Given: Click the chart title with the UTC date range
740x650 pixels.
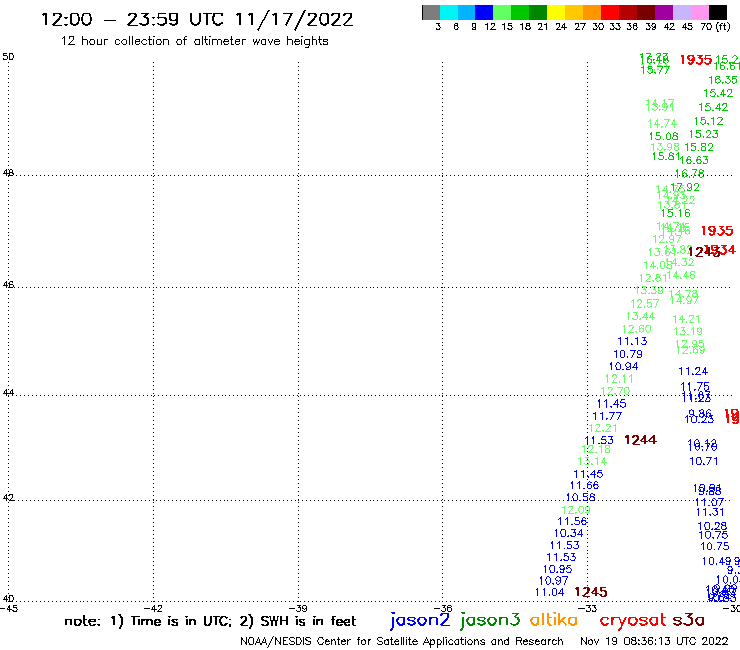Looking at the screenshot, I should point(197,20).
